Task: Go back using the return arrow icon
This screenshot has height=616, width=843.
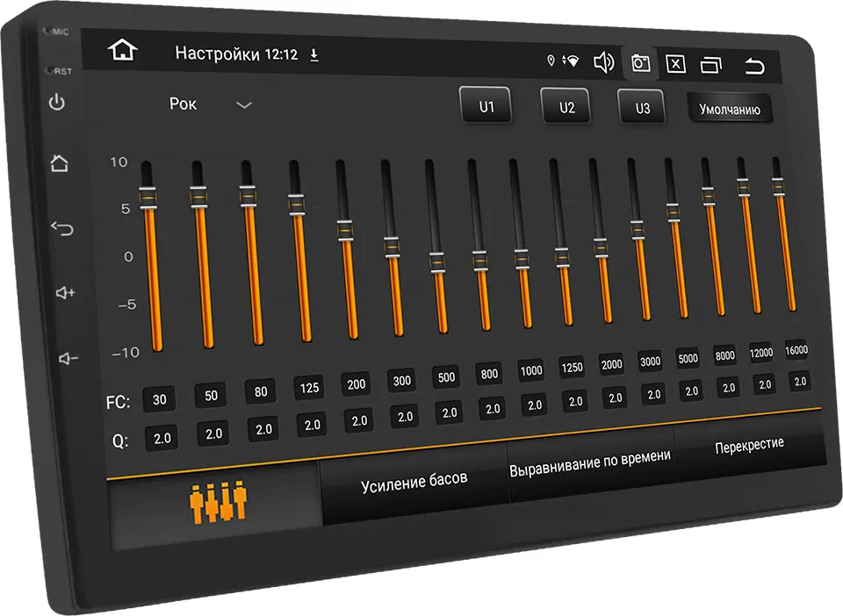Action: click(755, 65)
